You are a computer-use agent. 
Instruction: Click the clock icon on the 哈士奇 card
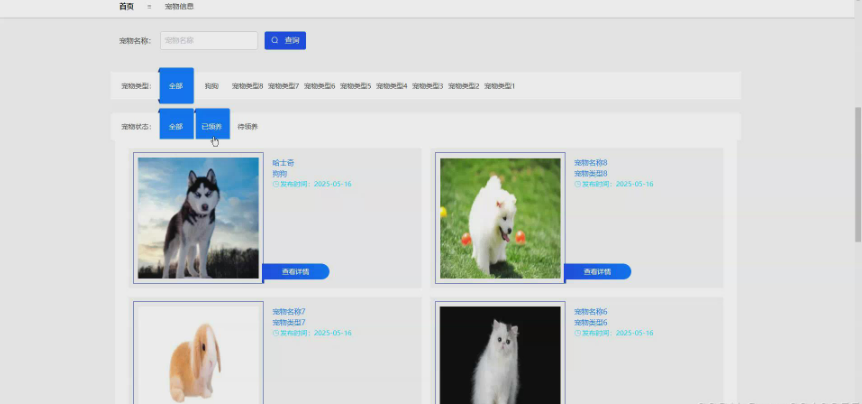pos(275,184)
